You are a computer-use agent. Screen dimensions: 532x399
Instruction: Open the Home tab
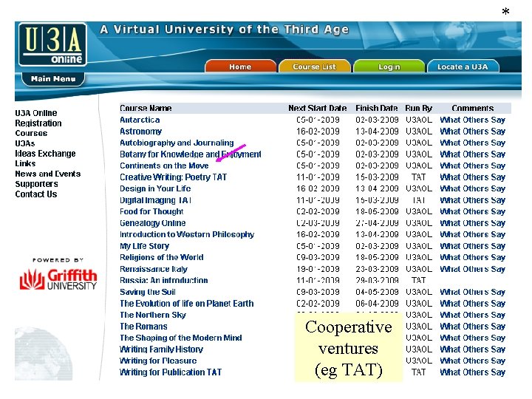click(240, 66)
